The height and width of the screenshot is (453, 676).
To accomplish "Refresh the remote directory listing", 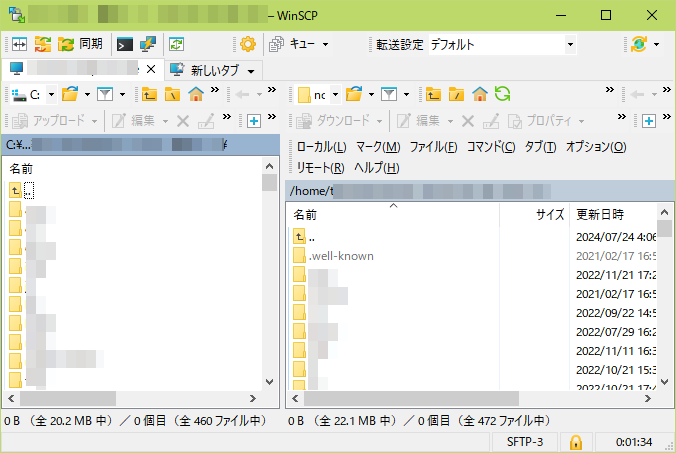I will click(x=503, y=94).
